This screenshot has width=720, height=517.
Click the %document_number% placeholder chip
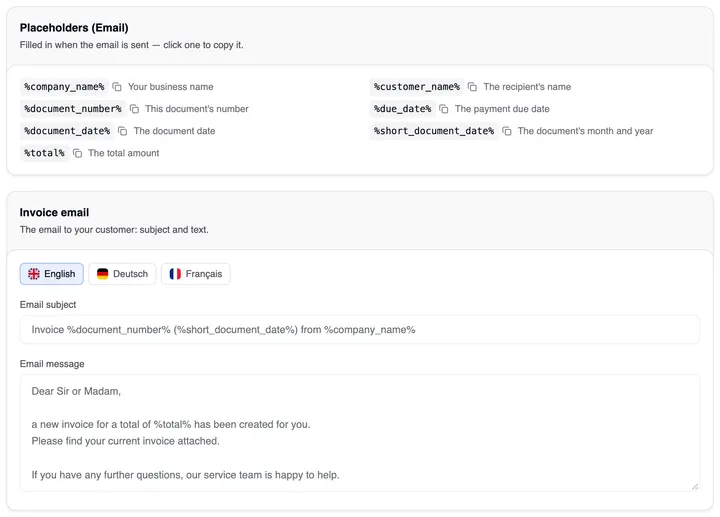click(73, 109)
